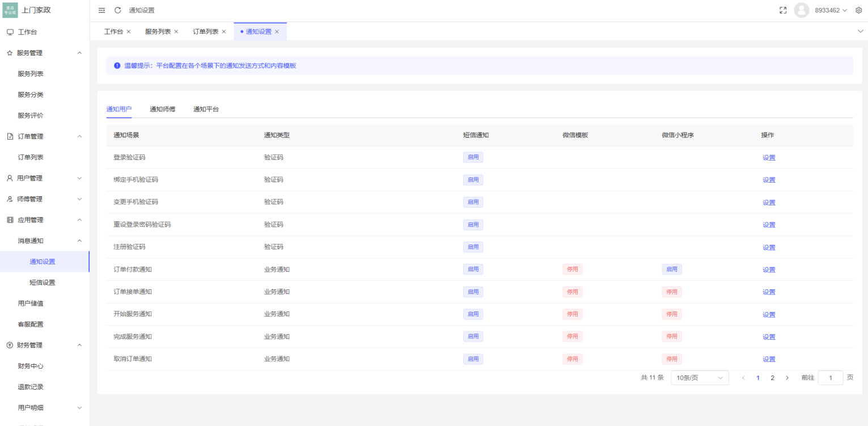Screen dimensions: 868x426
Task: Expand the 用户管理 sidebar section
Action: click(x=79, y=178)
